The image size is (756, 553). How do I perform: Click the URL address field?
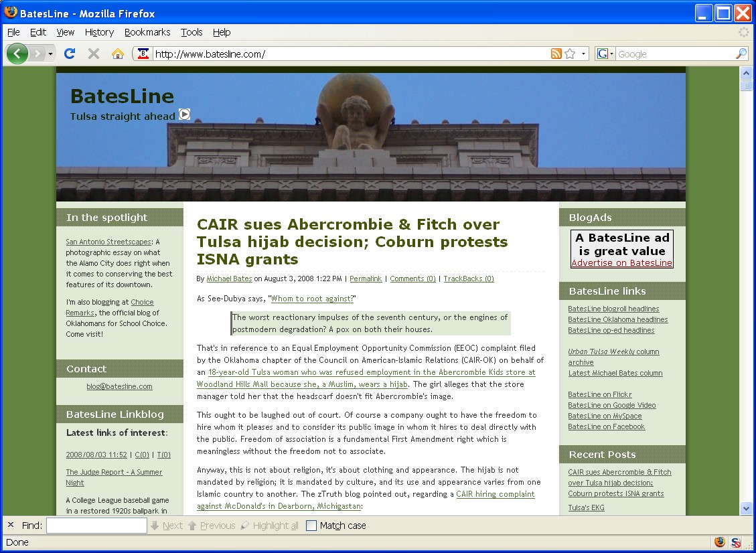coord(351,54)
